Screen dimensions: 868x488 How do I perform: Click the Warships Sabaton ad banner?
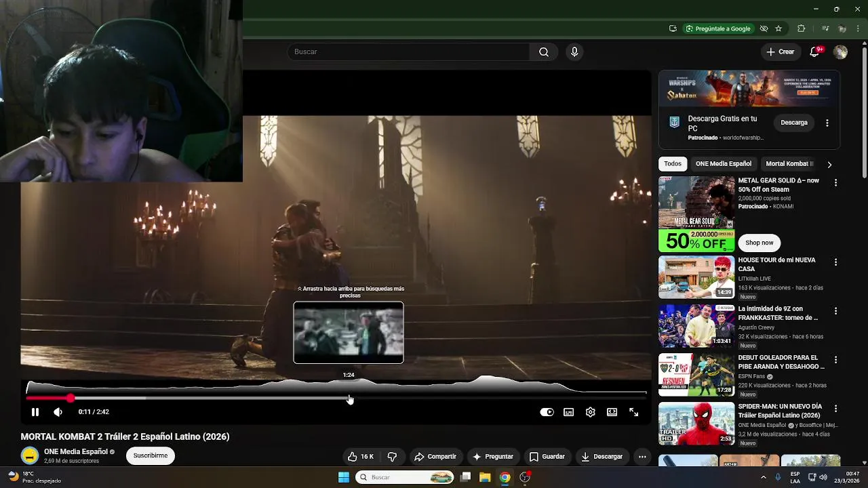tap(749, 89)
